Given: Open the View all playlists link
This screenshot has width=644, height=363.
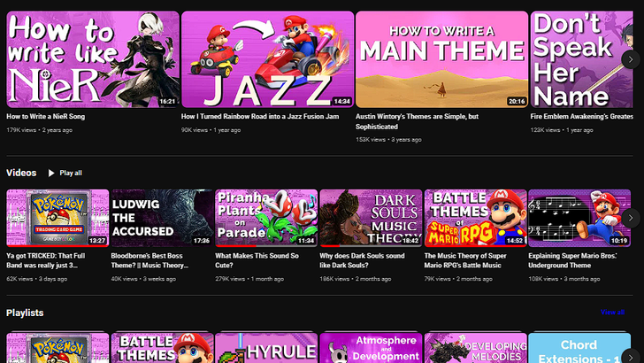Looking at the screenshot, I should click(611, 313).
